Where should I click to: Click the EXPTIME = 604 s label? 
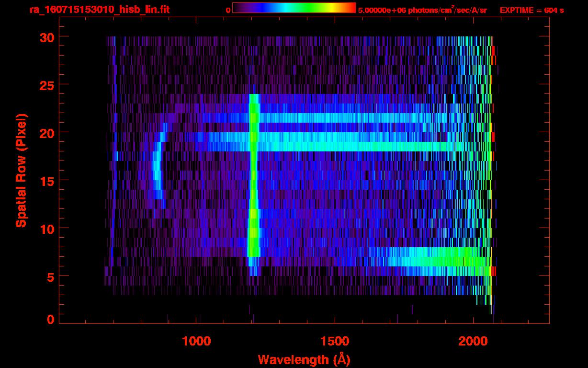531,10
